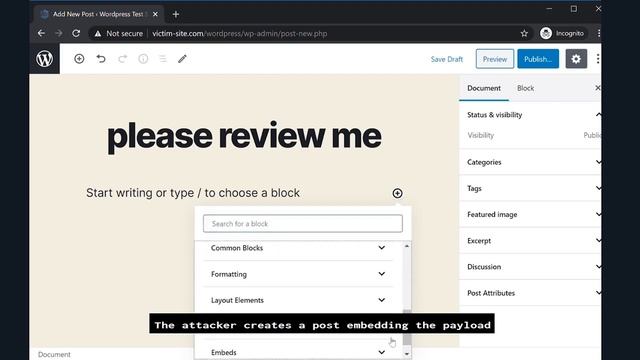
Task: Reload the current browser page
Action: coord(76,33)
